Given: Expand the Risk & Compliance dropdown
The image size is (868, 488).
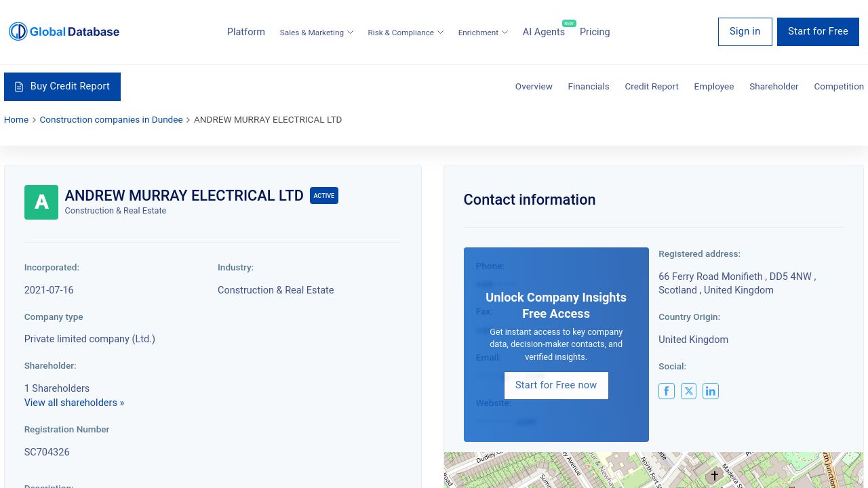Looking at the screenshot, I should pos(406,33).
